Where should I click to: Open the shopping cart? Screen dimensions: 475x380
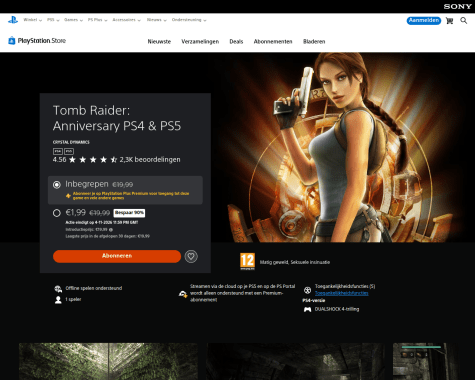point(449,21)
